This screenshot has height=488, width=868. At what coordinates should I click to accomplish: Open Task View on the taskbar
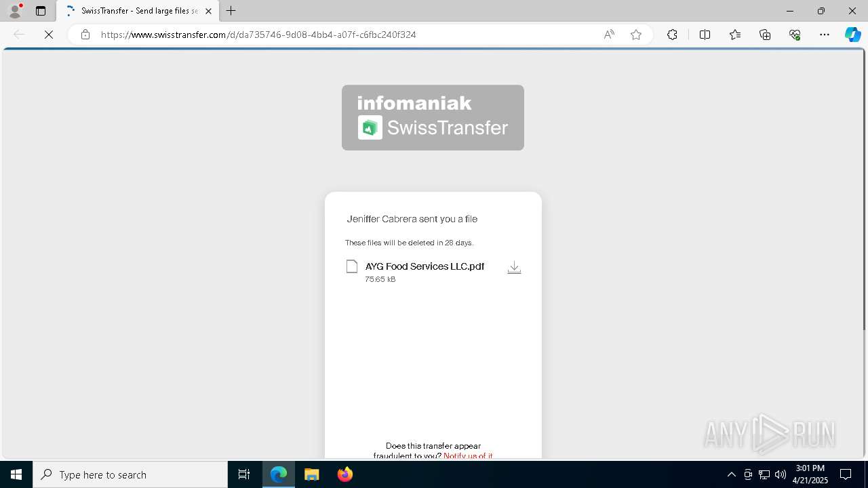244,474
